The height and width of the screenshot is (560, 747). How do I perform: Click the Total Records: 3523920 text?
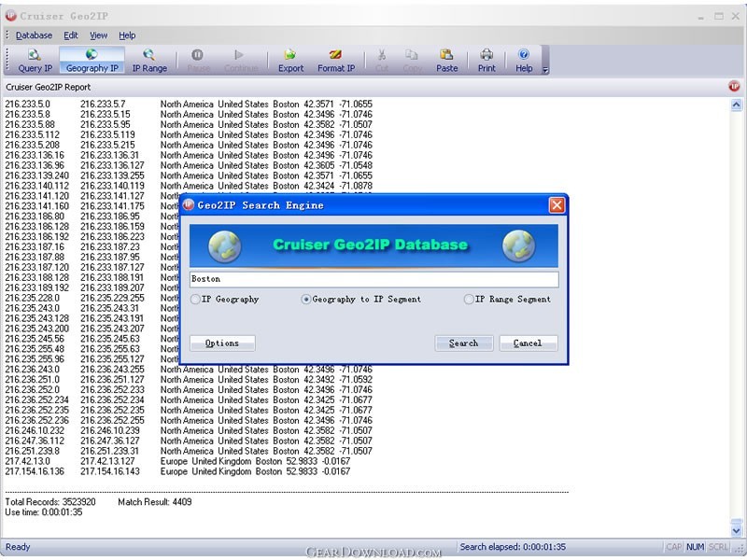(x=50, y=501)
